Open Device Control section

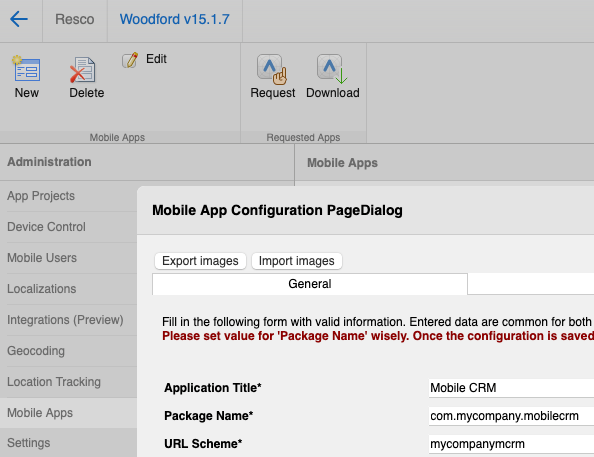[x=47, y=227]
